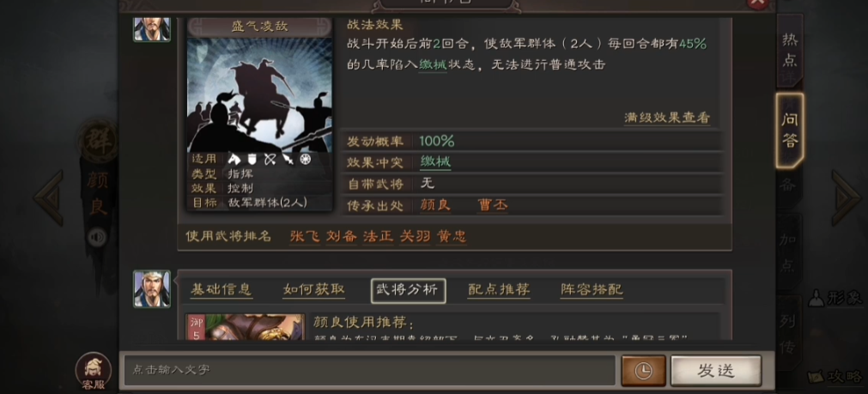Go to previous general with left arrow
868x394 pixels.
[49, 197]
